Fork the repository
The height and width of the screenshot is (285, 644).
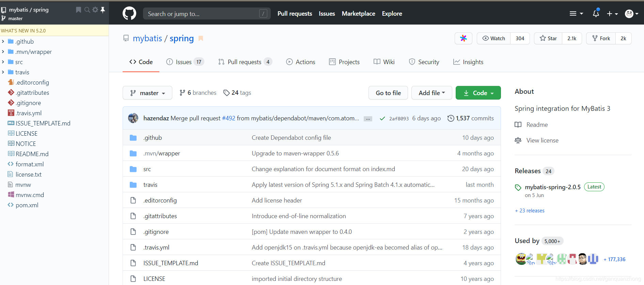[601, 38]
